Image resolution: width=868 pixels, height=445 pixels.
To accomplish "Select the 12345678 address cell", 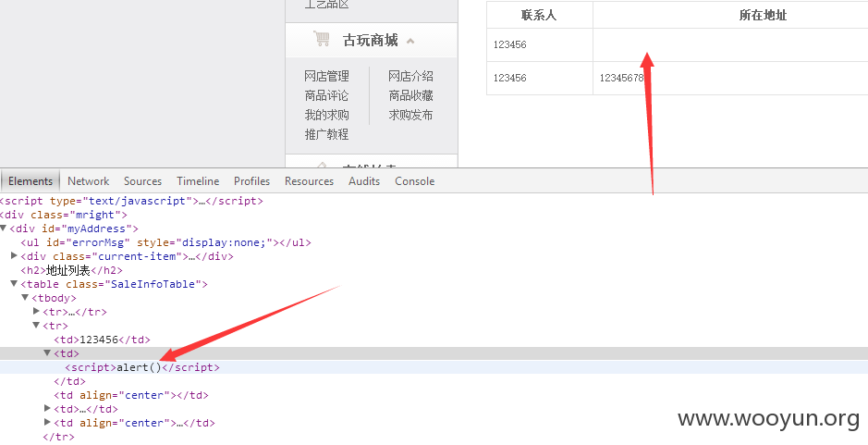I will point(730,78).
